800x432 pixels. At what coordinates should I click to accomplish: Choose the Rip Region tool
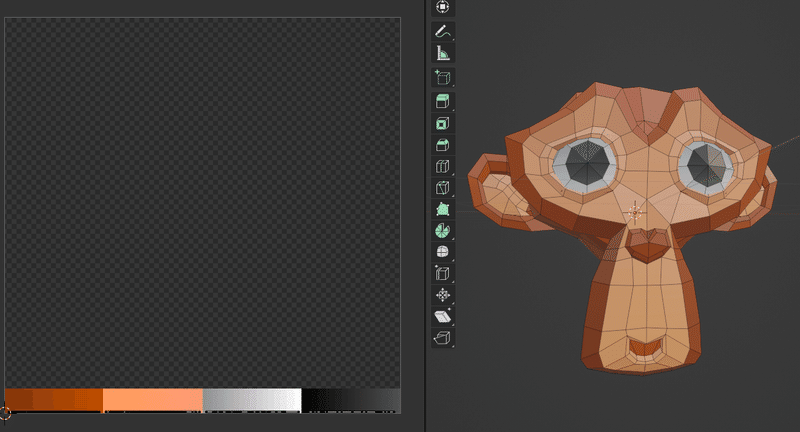click(442, 338)
